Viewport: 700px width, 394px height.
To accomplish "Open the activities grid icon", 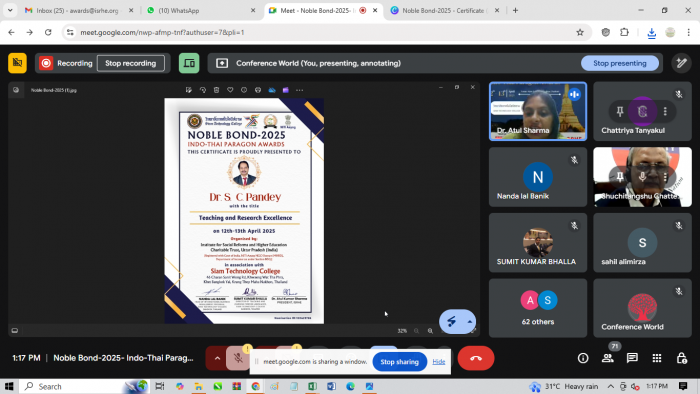I will [x=657, y=358].
